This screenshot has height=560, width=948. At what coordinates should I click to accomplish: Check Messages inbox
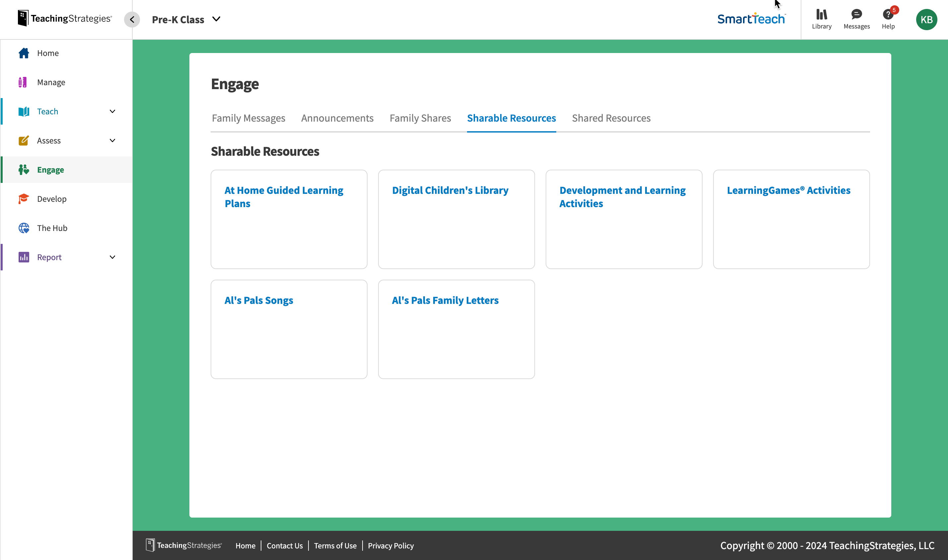click(x=856, y=18)
